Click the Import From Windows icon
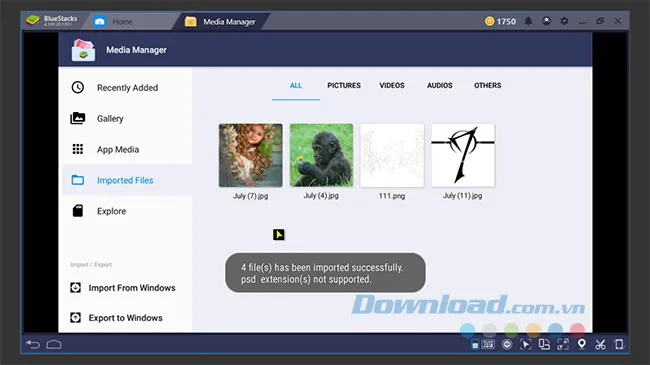The width and height of the screenshot is (650, 365). [x=75, y=287]
